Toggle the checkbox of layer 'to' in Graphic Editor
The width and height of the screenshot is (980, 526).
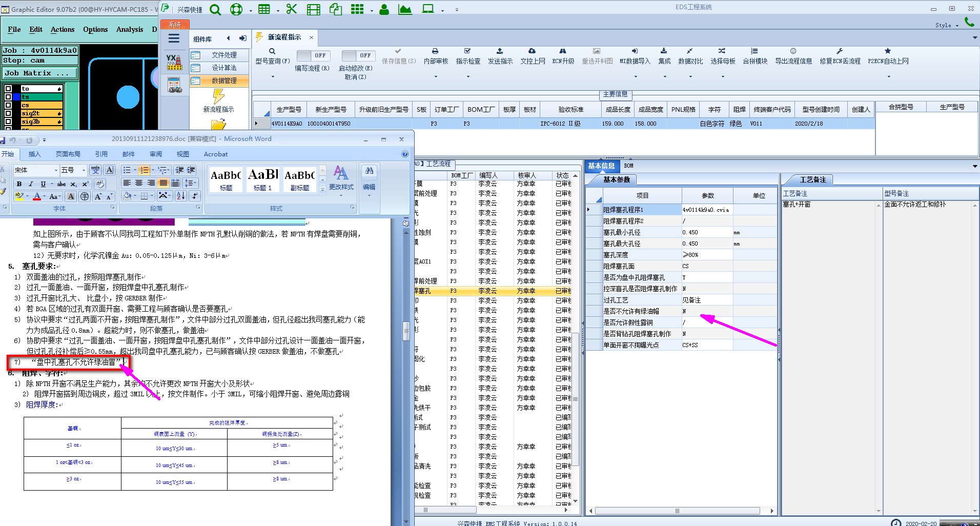(x=8, y=89)
